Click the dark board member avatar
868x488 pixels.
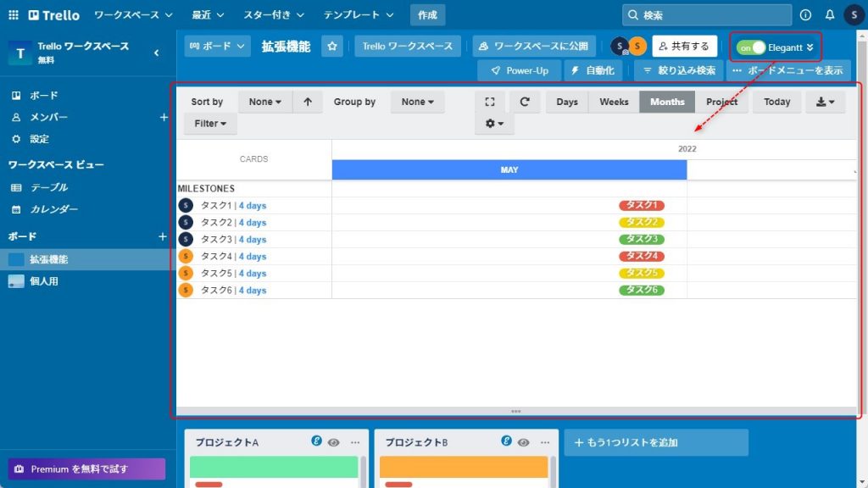pyautogui.click(x=620, y=46)
